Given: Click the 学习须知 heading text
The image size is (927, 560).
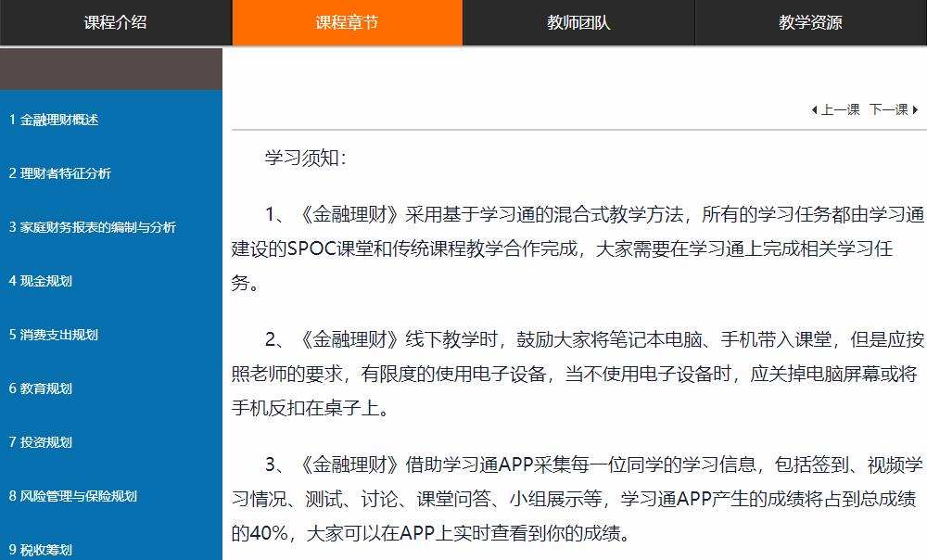Looking at the screenshot, I should tap(305, 158).
